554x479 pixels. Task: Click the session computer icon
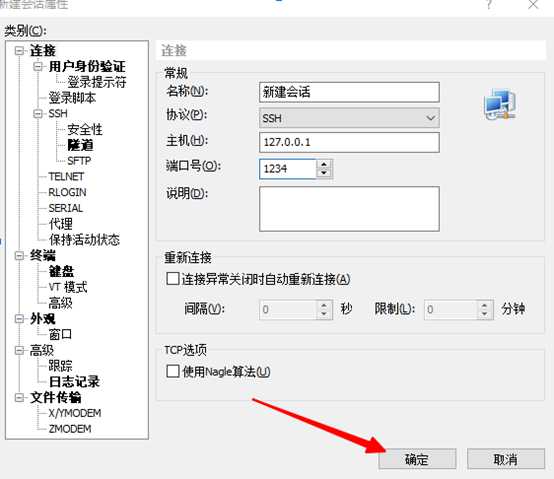point(500,105)
